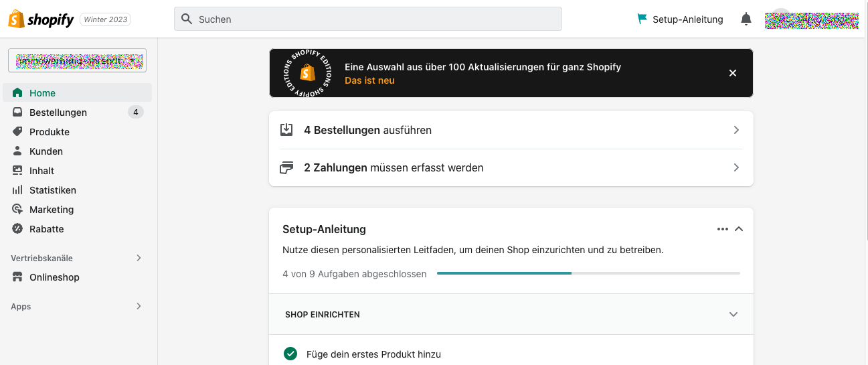The height and width of the screenshot is (365, 868).
Task: Open 'Füge dein erstes Produkt hinzu' task
Action: click(x=373, y=354)
